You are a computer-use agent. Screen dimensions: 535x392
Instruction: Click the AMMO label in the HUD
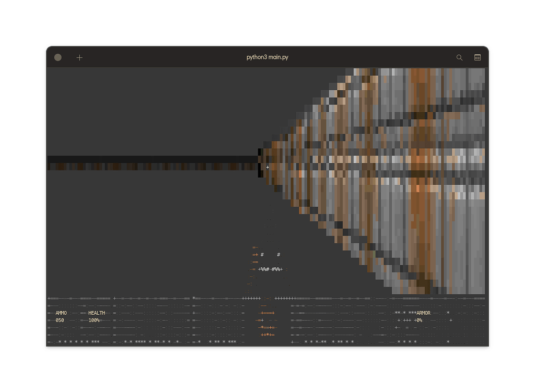click(x=61, y=313)
